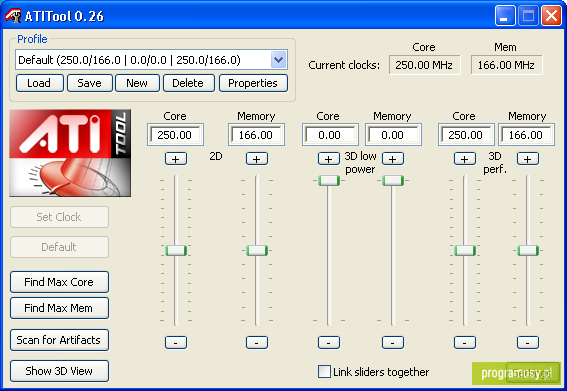Viewport: 567px width, 391px height.
Task: Decrease 2D Core clock with minus button
Action: tap(176, 342)
